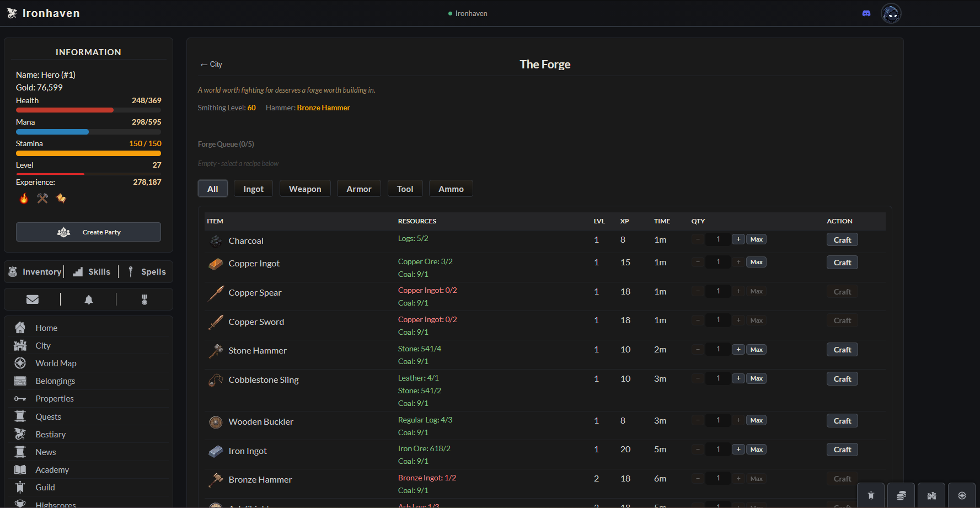Open World Map in sidebar
980x508 pixels.
click(x=56, y=363)
